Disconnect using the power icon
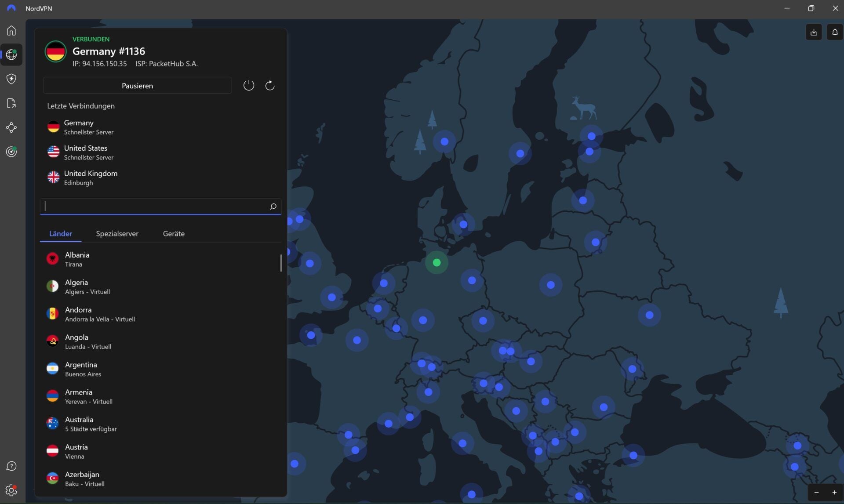Viewport: 844px width, 504px height. (x=249, y=85)
